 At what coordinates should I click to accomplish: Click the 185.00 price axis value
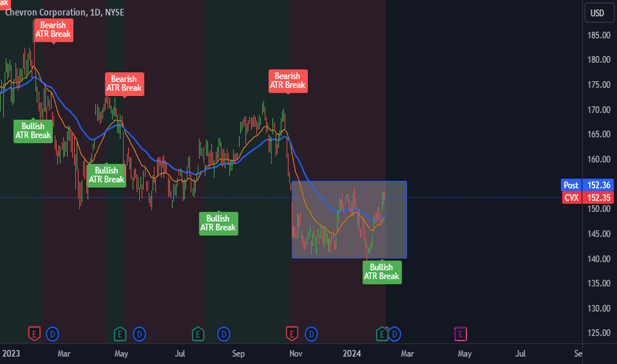click(x=599, y=35)
